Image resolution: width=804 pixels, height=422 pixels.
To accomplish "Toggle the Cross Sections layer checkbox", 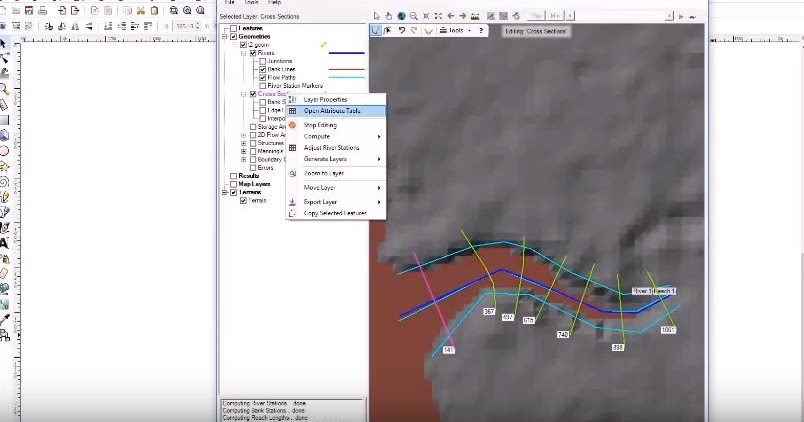I will 253,94.
